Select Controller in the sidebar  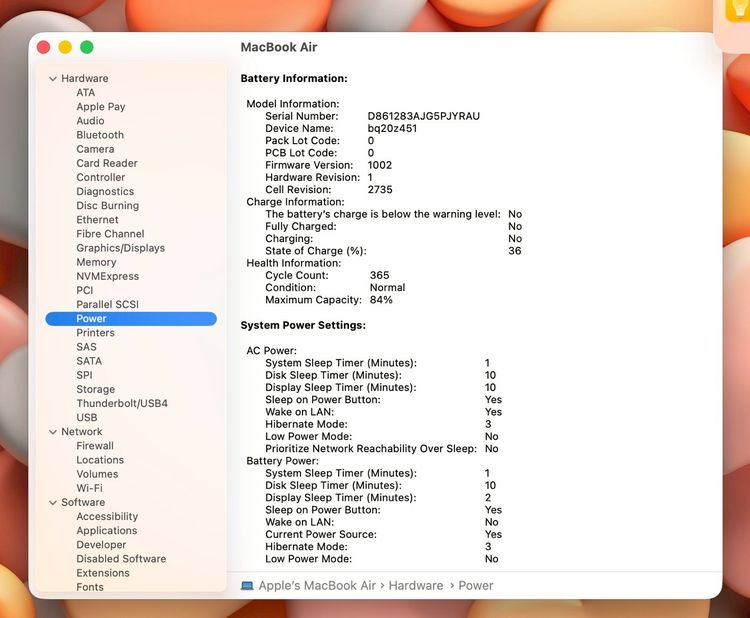(100, 177)
